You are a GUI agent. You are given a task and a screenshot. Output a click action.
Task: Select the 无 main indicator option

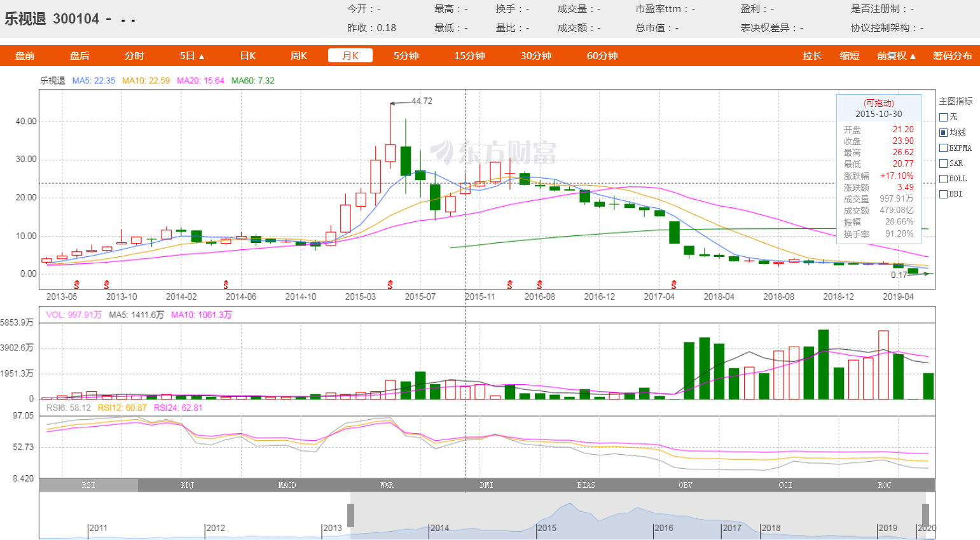click(x=944, y=117)
